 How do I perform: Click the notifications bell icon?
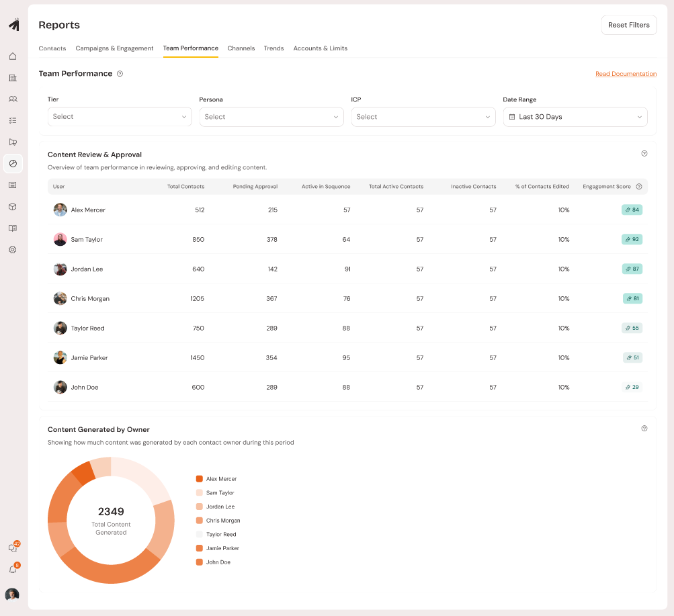tap(12, 570)
